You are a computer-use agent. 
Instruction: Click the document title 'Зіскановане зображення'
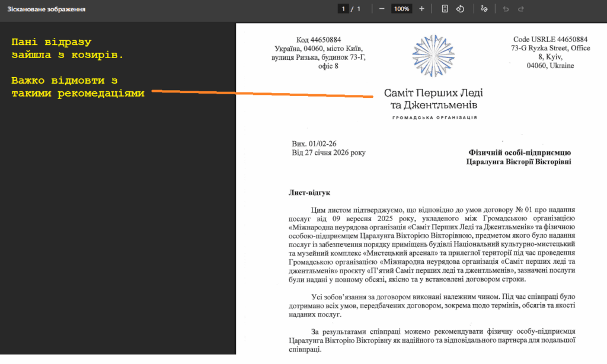coord(46,9)
